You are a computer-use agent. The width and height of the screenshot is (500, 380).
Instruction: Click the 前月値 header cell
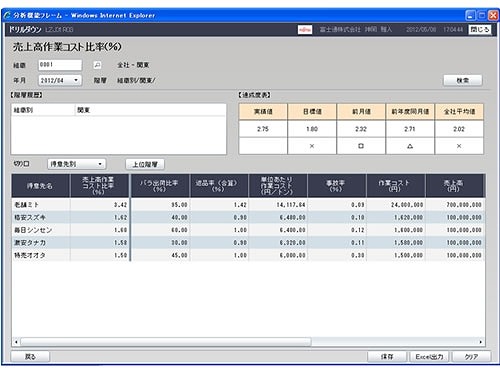click(361, 112)
